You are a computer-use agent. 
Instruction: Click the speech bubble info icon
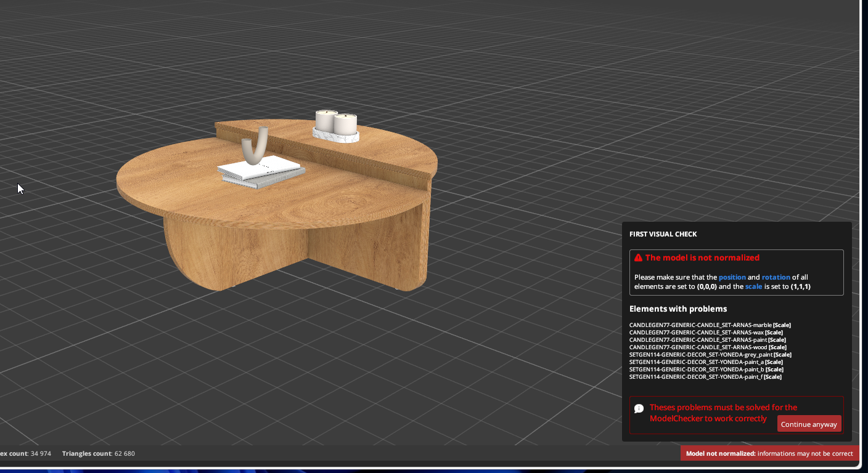pos(639,408)
